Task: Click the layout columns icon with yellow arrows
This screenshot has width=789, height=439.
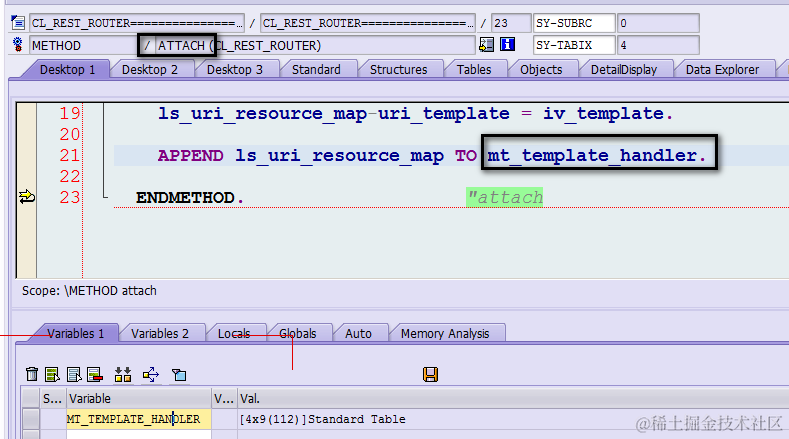Action: click(123, 374)
